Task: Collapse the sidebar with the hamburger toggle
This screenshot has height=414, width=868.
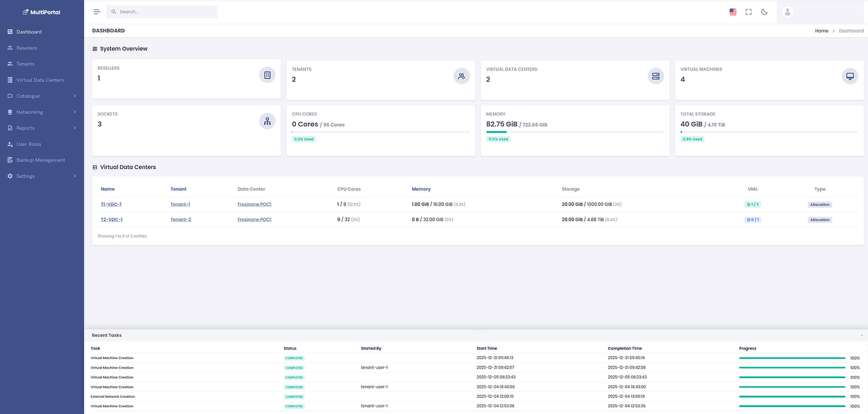Action: (x=97, y=12)
